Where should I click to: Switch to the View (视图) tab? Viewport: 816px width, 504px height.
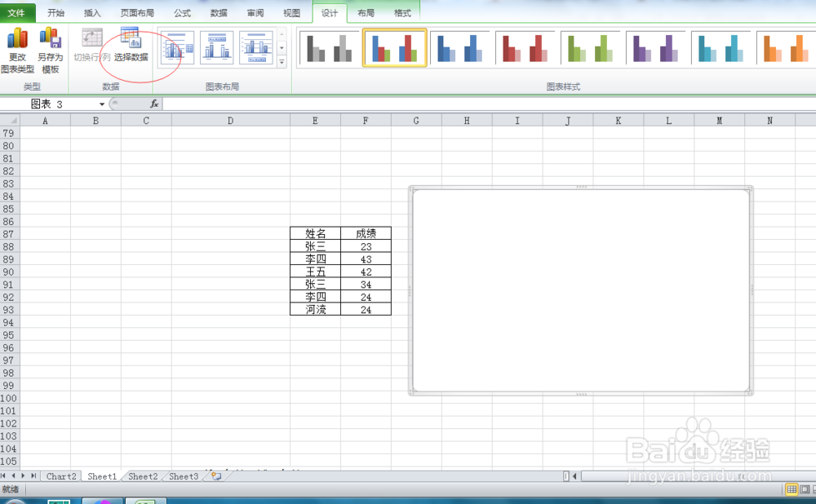coord(291,13)
